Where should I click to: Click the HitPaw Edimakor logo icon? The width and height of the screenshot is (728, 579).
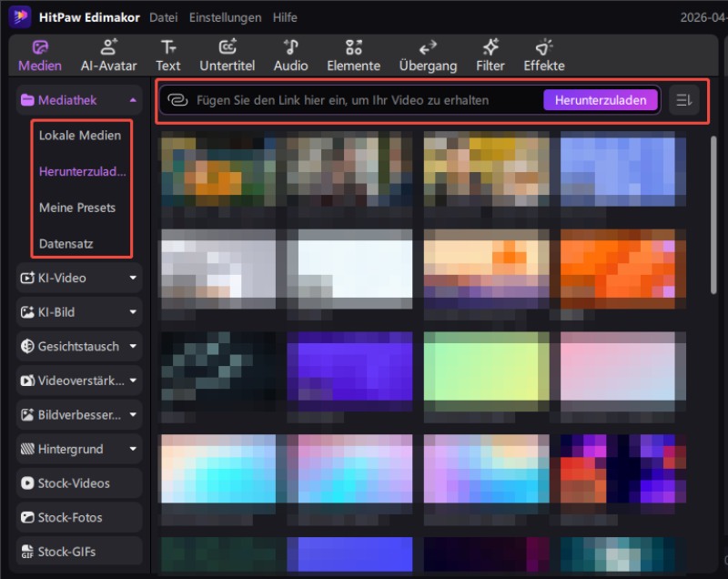20,16
